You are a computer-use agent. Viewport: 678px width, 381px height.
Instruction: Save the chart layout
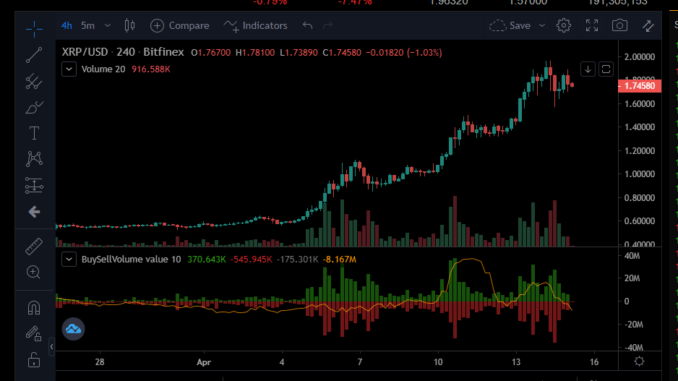coord(510,26)
